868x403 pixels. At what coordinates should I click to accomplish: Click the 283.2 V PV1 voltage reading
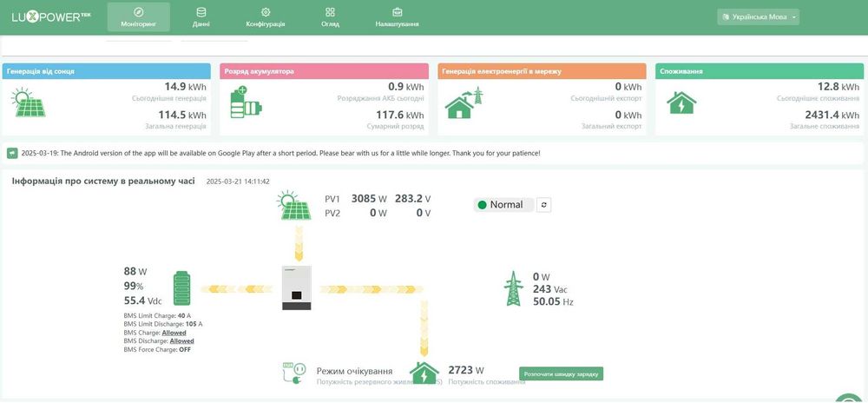(413, 199)
